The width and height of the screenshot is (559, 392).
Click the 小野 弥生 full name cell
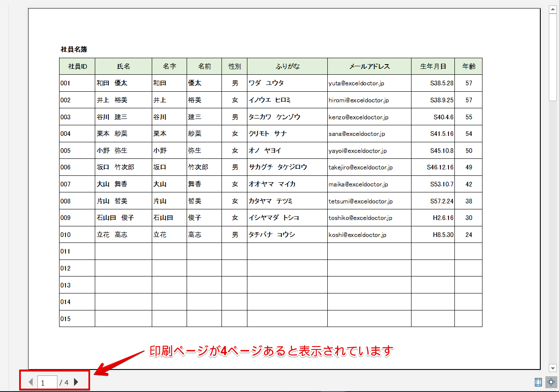point(124,150)
